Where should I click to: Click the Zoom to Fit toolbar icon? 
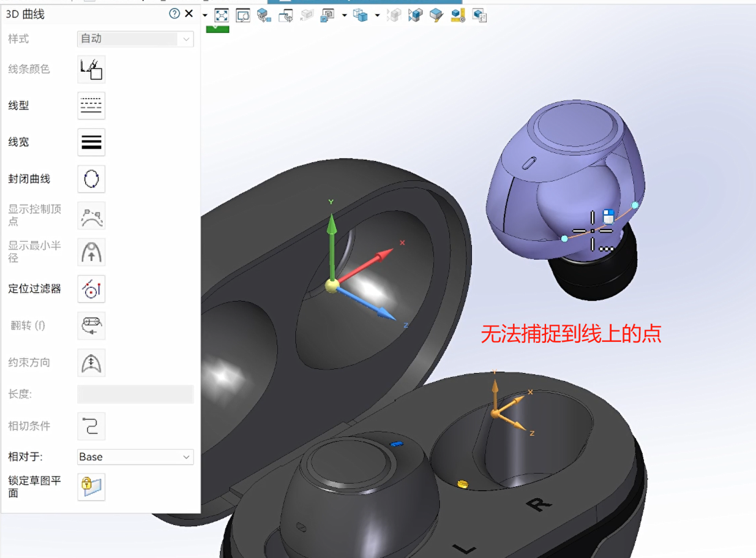pyautogui.click(x=221, y=15)
